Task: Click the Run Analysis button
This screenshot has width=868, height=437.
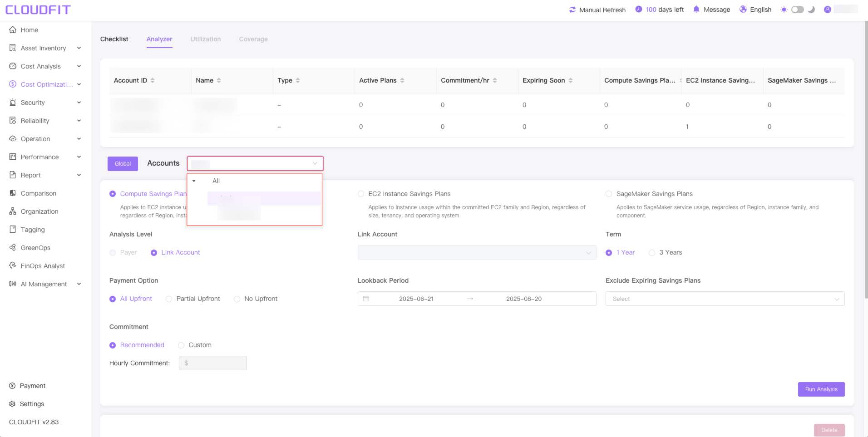Action: tap(821, 389)
